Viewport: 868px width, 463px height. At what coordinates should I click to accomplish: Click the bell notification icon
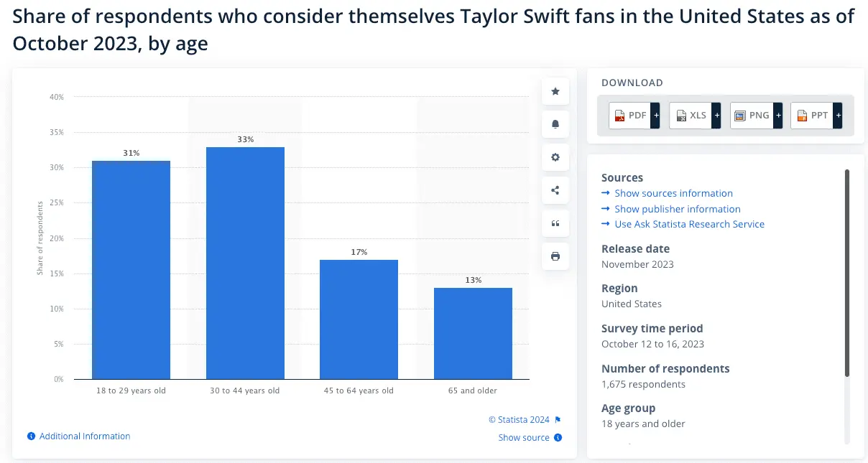coord(555,124)
